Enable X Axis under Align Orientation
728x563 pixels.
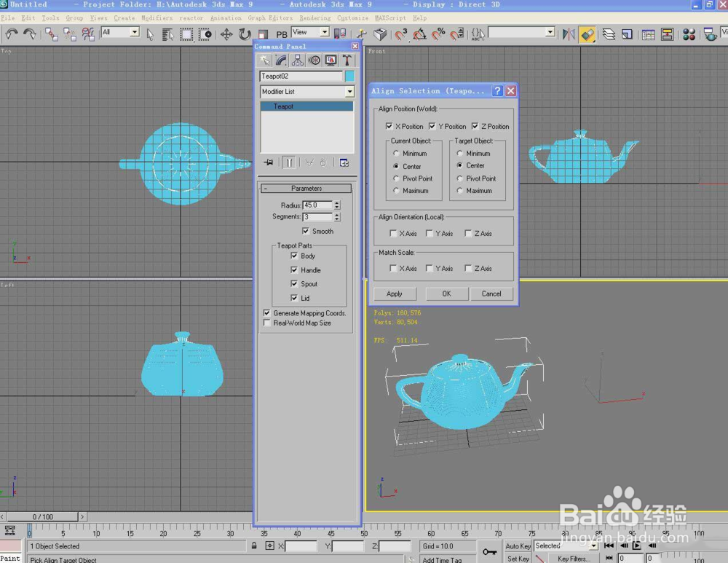pyautogui.click(x=393, y=233)
